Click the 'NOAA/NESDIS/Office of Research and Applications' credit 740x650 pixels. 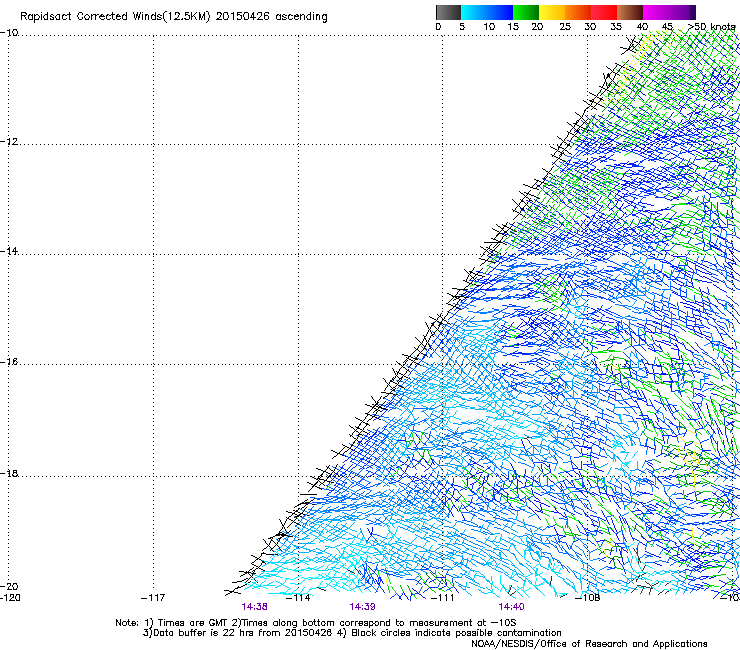pos(589,644)
